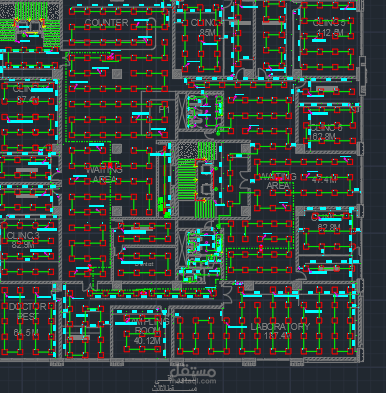Image resolution: width=386 pixels, height=393 pixels.
Task: Select the 40.12M area value
Action: click(x=147, y=341)
